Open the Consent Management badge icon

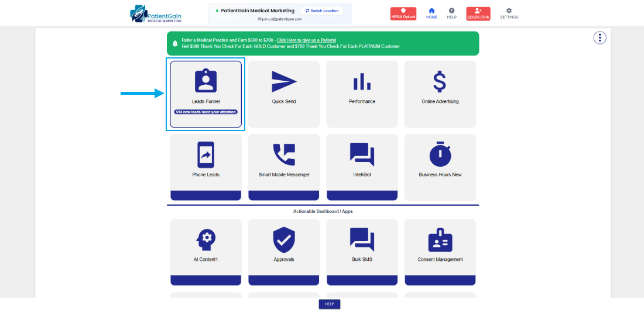tap(440, 239)
